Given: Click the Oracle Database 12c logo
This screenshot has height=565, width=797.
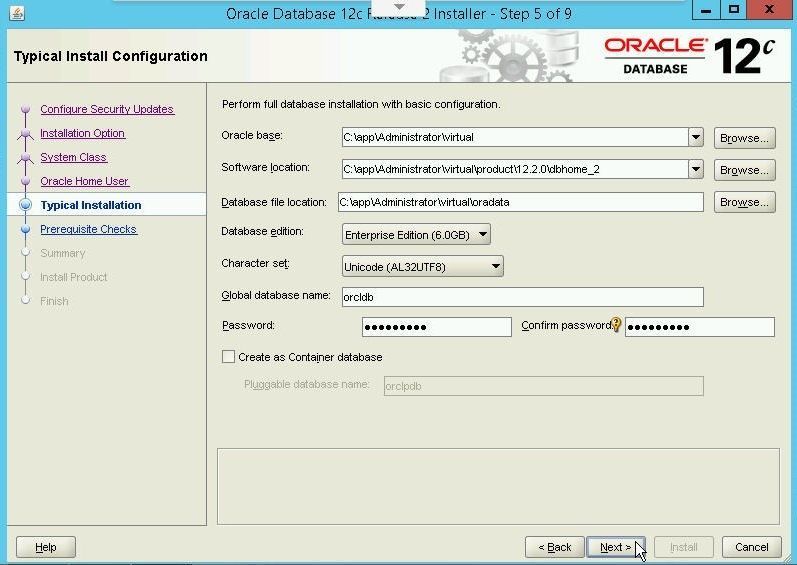Looking at the screenshot, I should (x=689, y=56).
